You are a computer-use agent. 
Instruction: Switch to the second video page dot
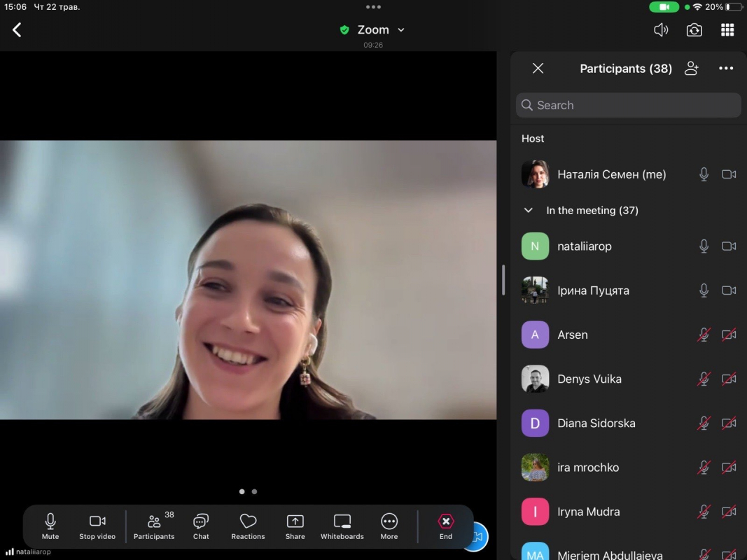[x=254, y=491]
